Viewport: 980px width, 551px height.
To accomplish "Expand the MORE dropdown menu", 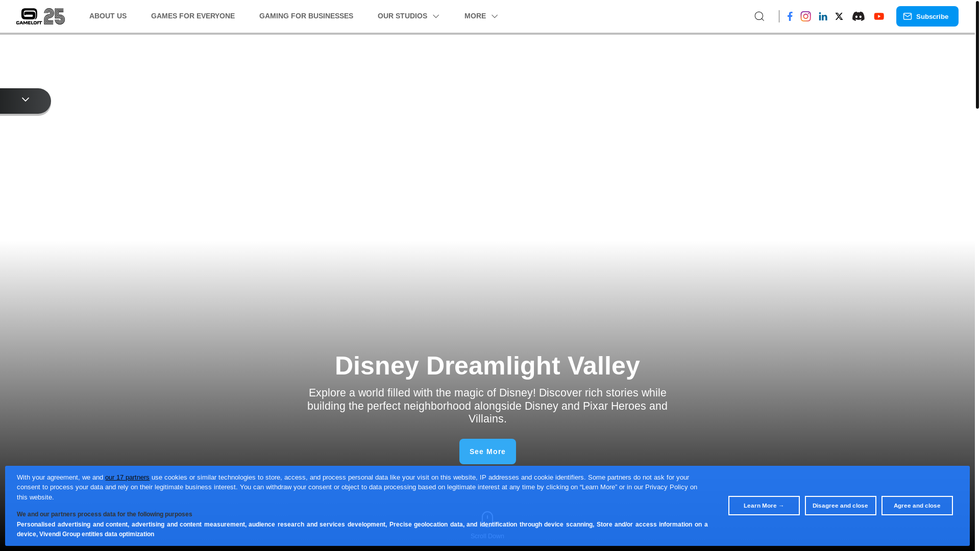I will (481, 16).
